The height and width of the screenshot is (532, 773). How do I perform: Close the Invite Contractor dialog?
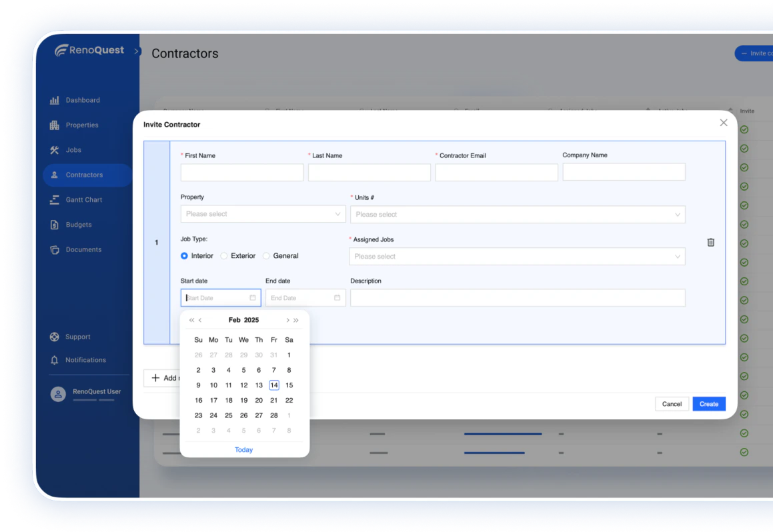[723, 123]
